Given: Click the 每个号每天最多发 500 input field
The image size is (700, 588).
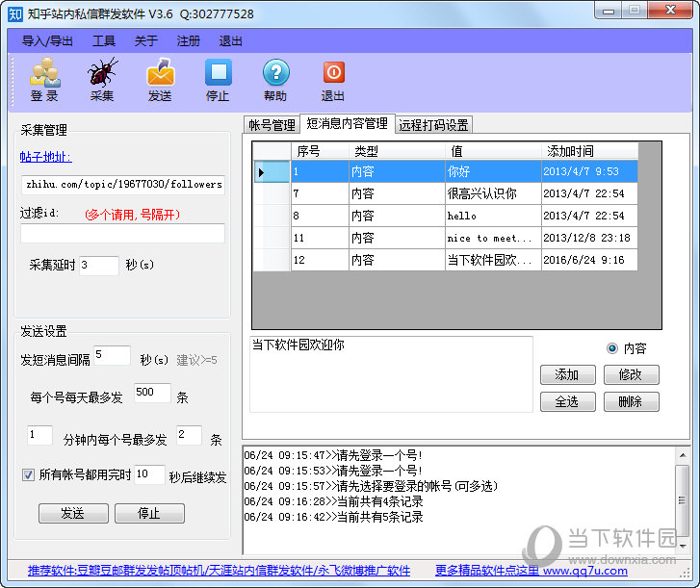Looking at the screenshot, I should point(152,393).
